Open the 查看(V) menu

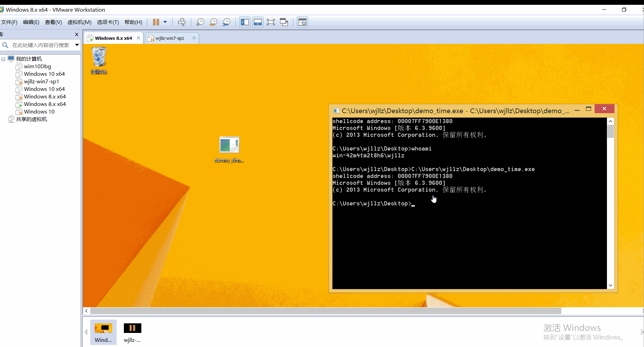(54, 22)
